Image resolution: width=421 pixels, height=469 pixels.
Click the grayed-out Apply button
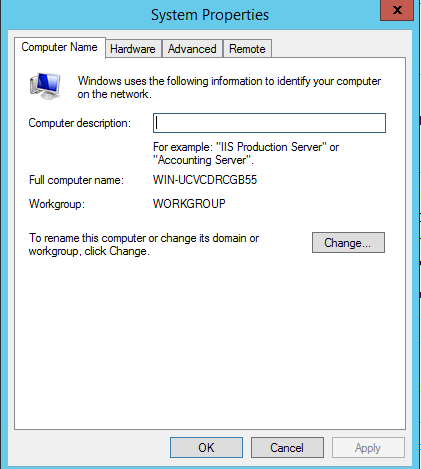(368, 448)
